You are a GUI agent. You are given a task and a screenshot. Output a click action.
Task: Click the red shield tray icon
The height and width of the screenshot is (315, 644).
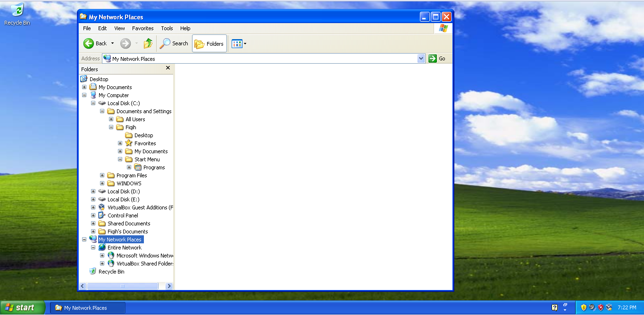[x=601, y=307]
